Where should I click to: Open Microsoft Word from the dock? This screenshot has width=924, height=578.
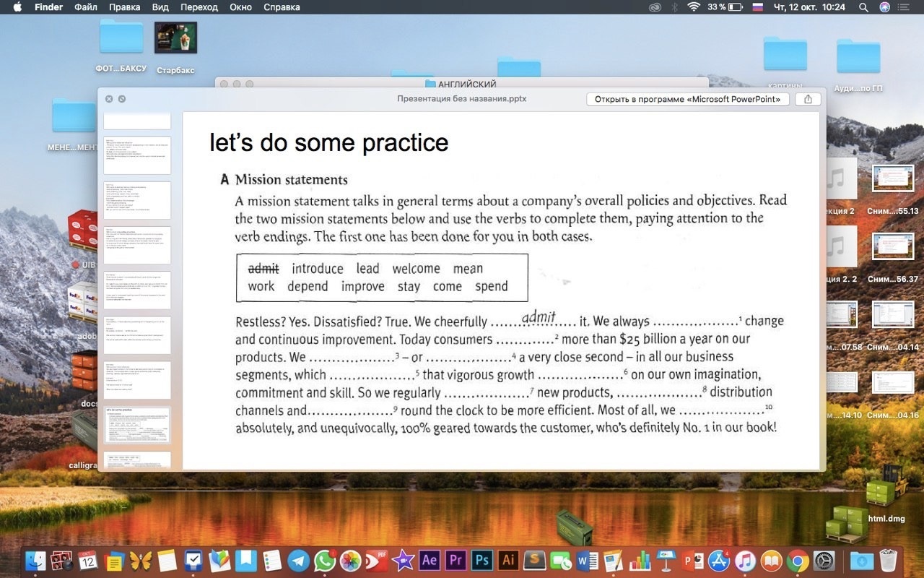[x=588, y=560]
